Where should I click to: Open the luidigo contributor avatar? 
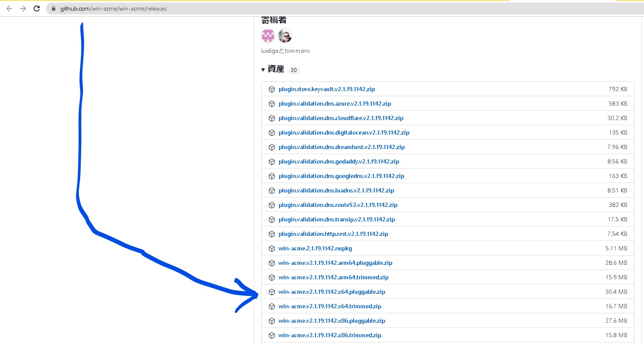pos(268,36)
